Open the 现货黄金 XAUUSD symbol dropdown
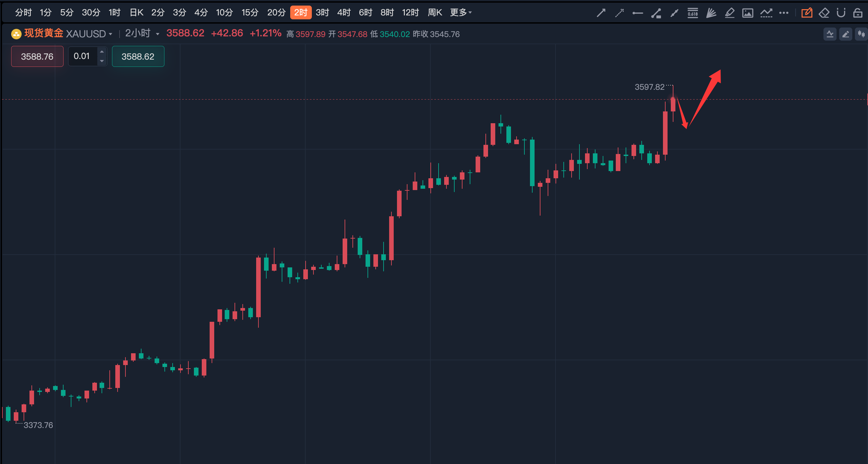 coord(68,34)
